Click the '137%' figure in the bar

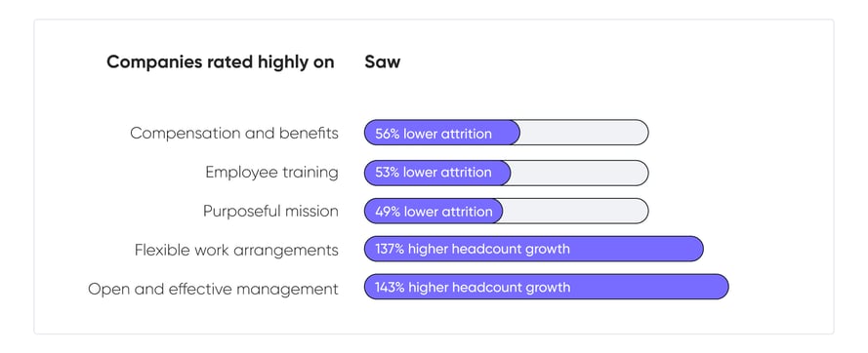pos(390,249)
